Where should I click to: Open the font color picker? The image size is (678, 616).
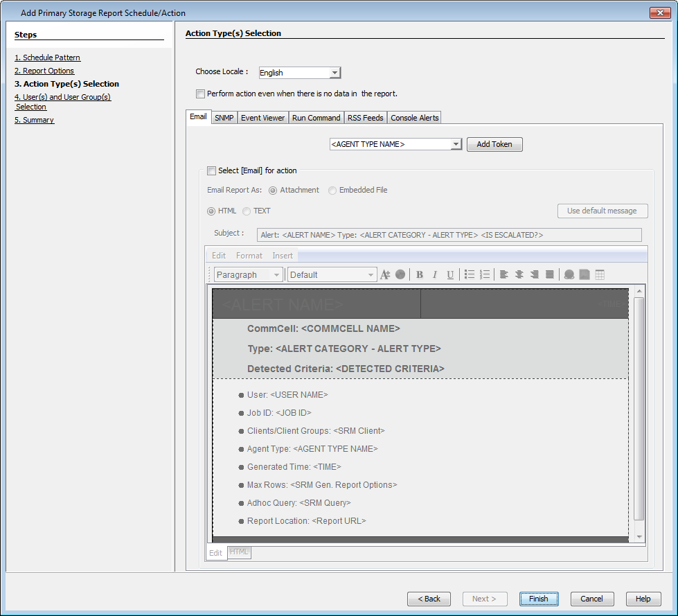(x=400, y=274)
